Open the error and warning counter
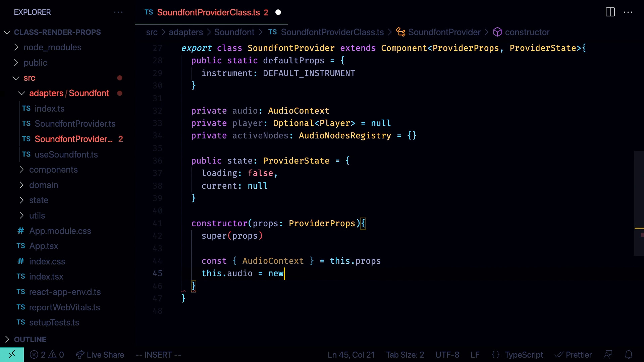Viewport: 644px width, 362px height. (x=46, y=355)
